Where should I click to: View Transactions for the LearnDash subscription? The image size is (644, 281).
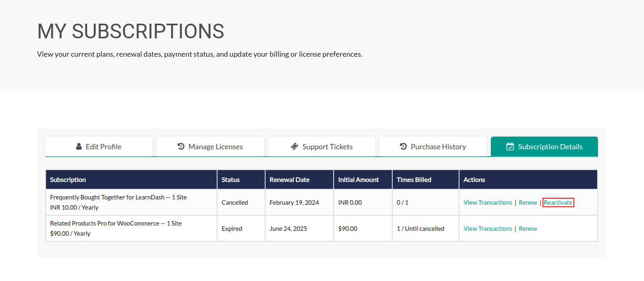click(x=488, y=203)
